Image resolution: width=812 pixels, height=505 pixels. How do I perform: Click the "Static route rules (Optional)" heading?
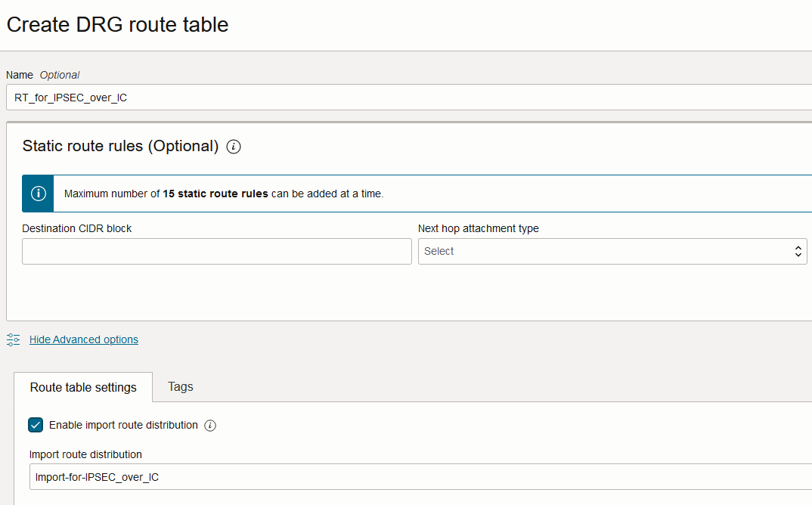pos(120,147)
